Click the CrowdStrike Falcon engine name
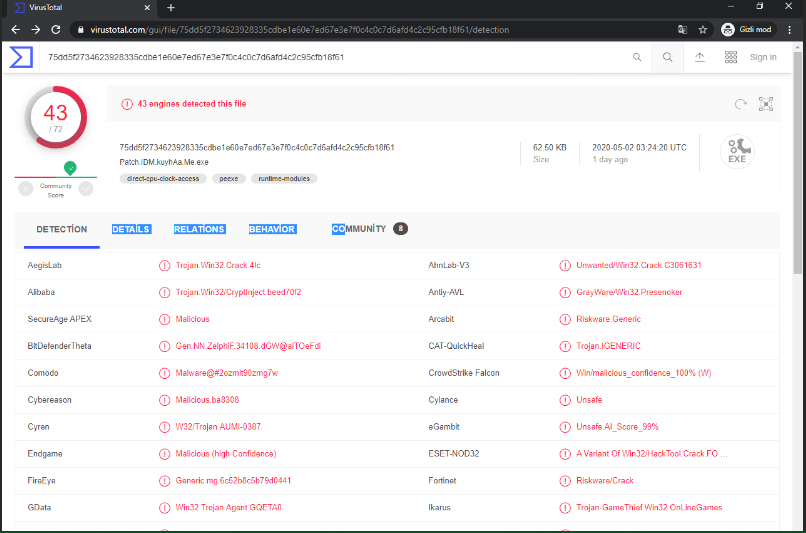The width and height of the screenshot is (806, 533). click(x=464, y=373)
